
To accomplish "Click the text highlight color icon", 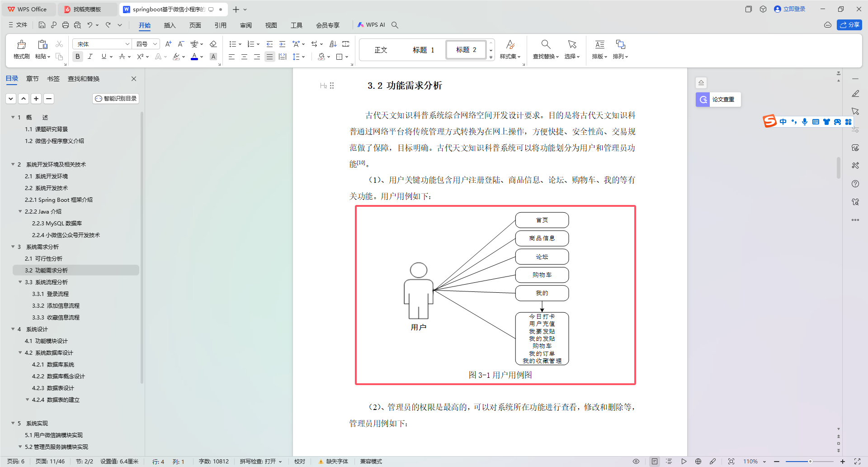I will pos(176,57).
